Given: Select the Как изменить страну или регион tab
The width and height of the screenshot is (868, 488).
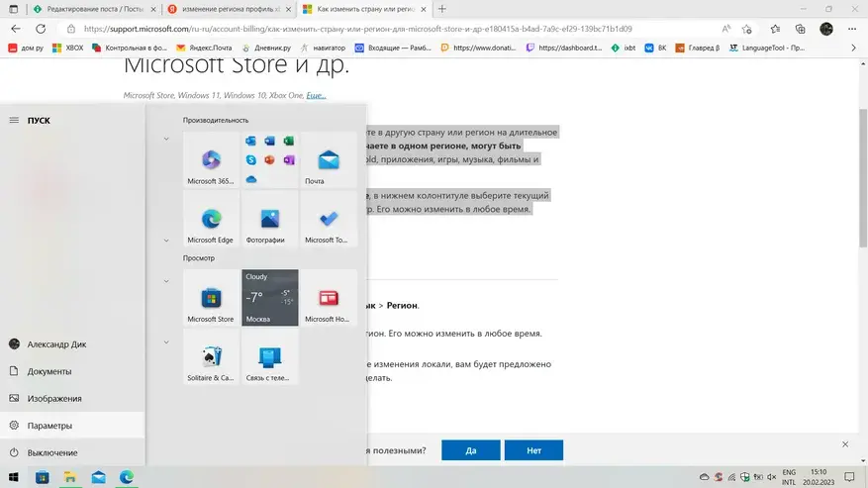Looking at the screenshot, I should tap(365, 9).
